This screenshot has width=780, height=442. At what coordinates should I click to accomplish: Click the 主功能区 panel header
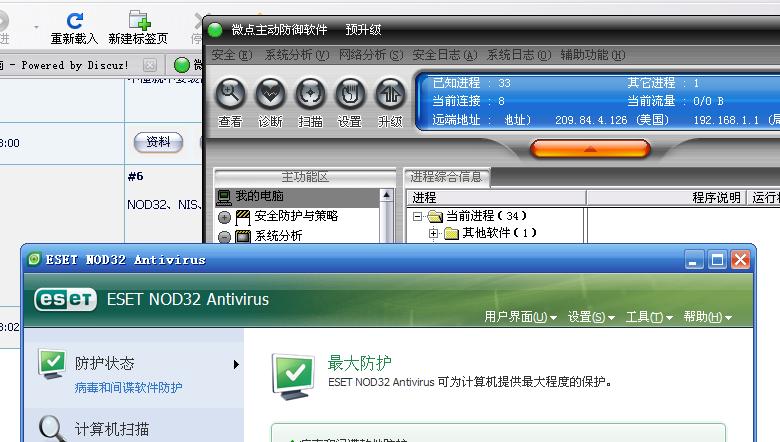tap(305, 177)
